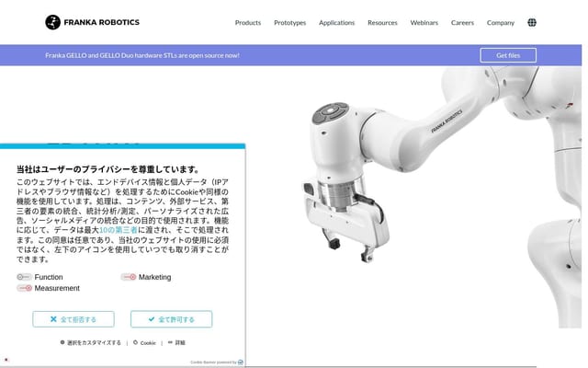Click 全て許可する to accept all cookies
Screen dimensions: 588x368
coord(172,319)
